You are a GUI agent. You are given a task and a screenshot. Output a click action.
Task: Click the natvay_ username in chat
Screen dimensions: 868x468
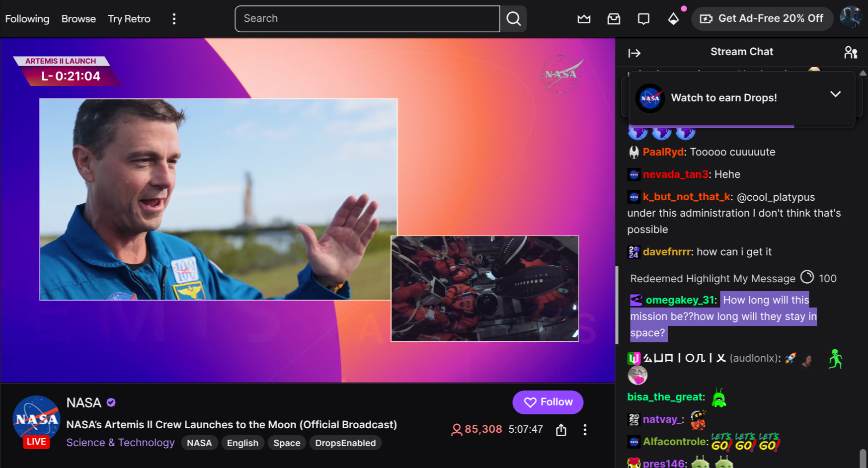[x=661, y=419]
